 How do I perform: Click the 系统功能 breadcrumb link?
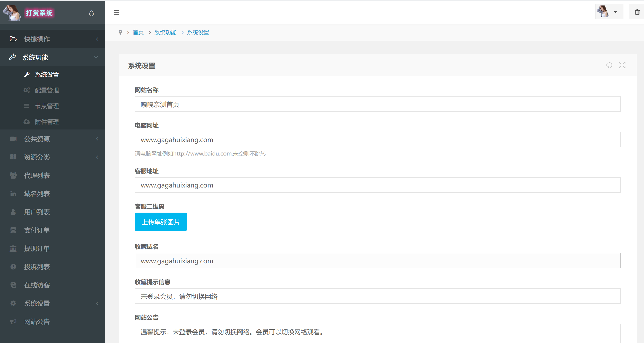165,32
